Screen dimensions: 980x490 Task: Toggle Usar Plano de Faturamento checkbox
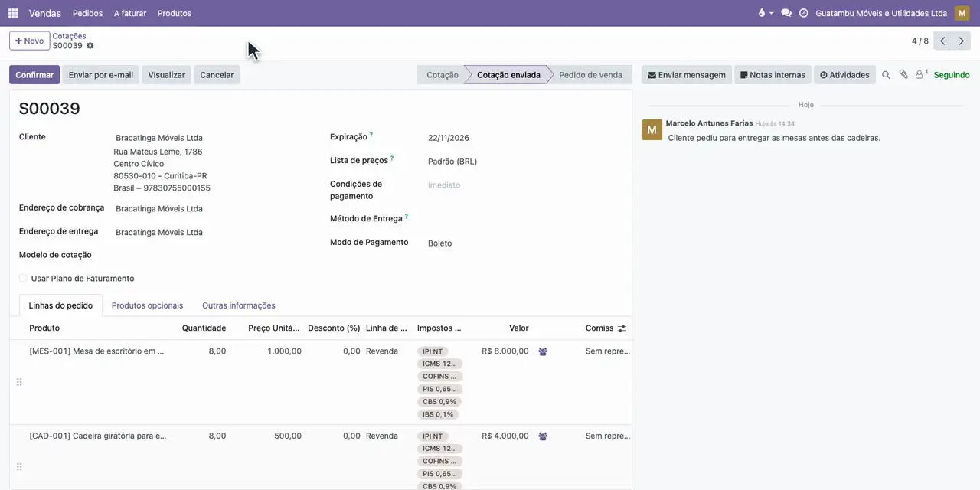click(23, 279)
